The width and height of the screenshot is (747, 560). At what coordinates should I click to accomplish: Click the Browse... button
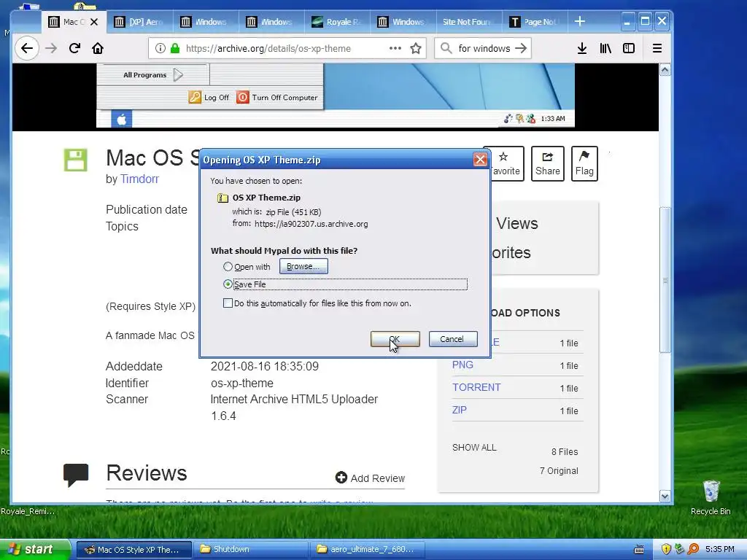(303, 266)
